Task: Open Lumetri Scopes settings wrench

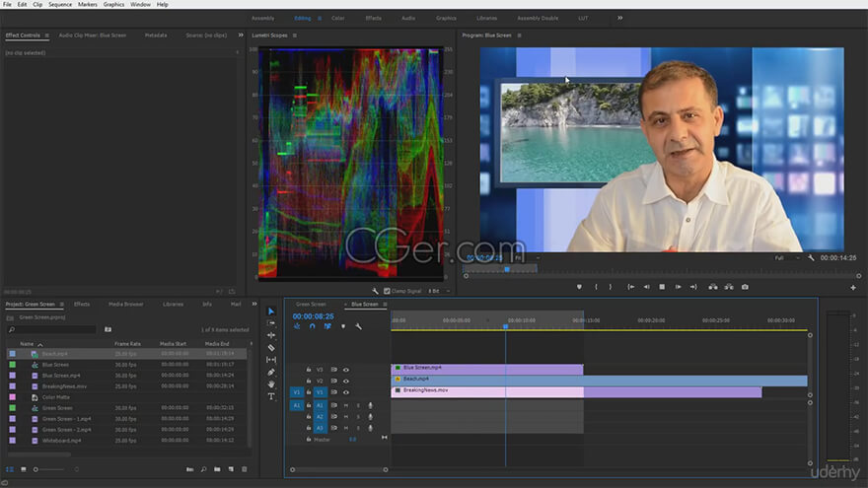Action: pyautogui.click(x=376, y=291)
